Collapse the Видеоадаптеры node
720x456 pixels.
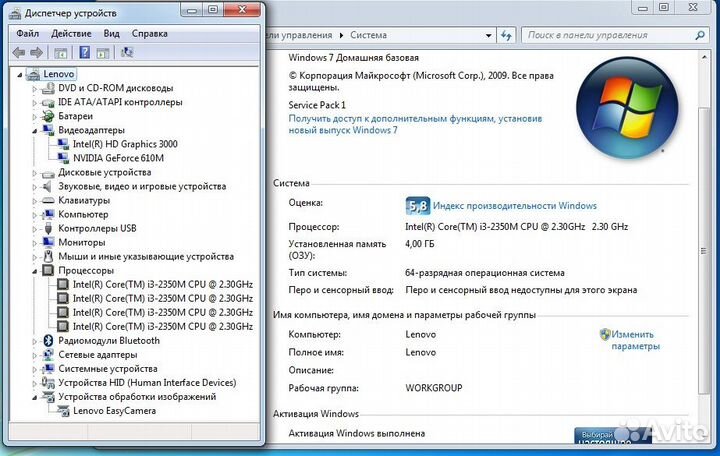click(34, 130)
